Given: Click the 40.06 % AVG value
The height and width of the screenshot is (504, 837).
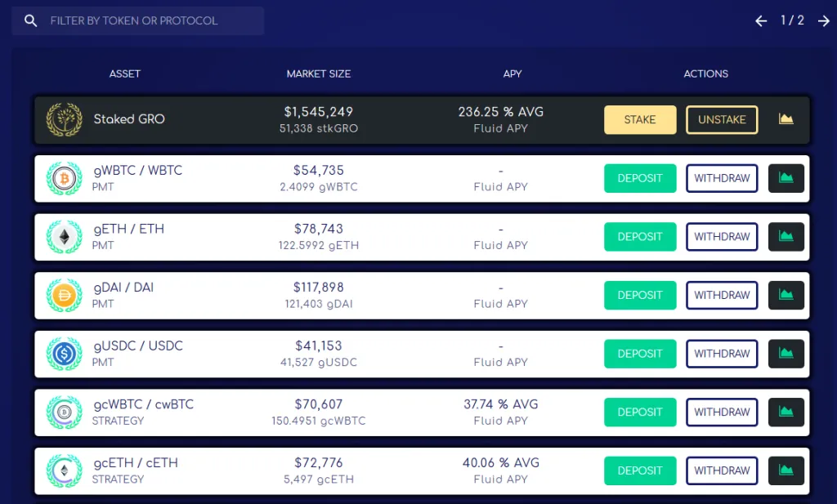Looking at the screenshot, I should coord(501,462).
